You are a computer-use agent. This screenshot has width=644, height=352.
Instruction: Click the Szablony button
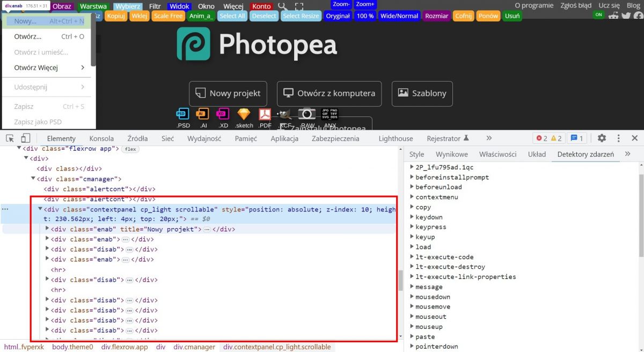click(422, 93)
